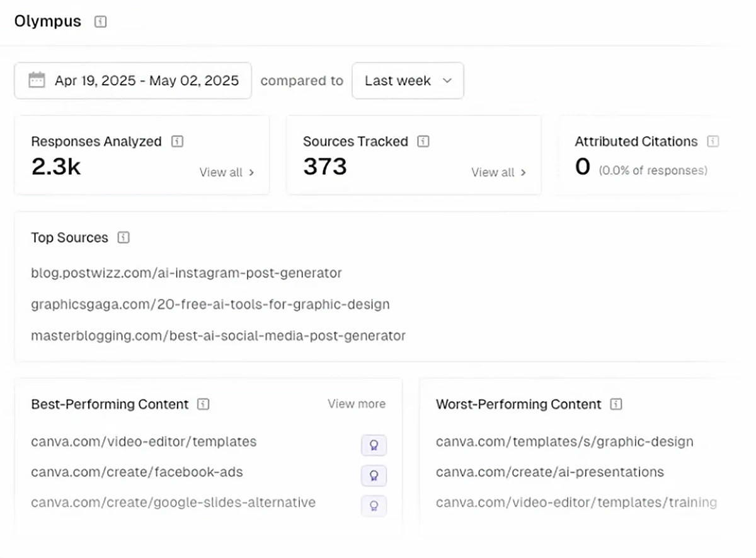The width and height of the screenshot is (756, 558).
Task: Open canva.com/templates/s/graphic-design worst content
Action: point(564,441)
